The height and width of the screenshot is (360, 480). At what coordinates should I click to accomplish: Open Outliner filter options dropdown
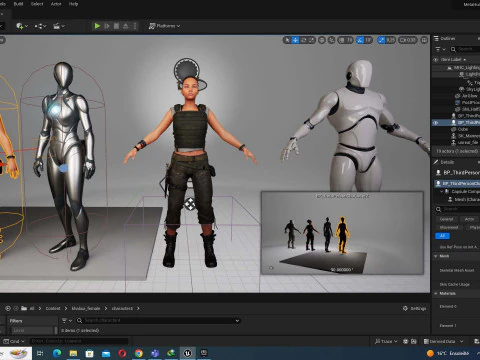pyautogui.click(x=440, y=49)
